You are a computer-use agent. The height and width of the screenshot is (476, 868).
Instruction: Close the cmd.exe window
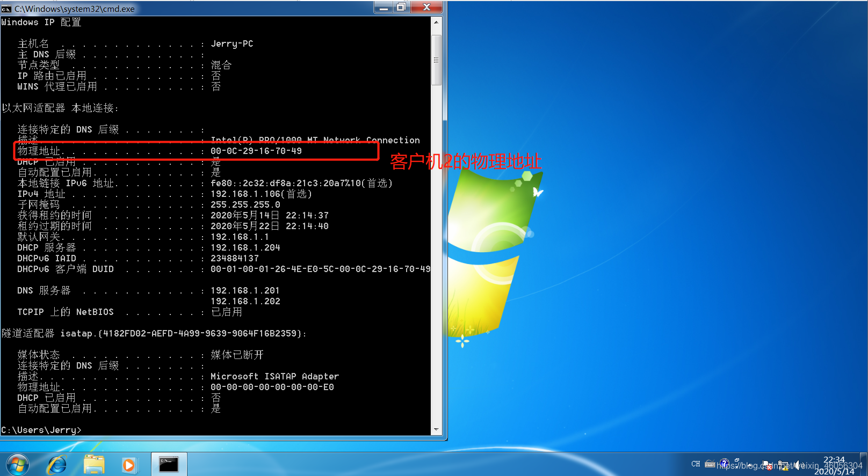426,7
